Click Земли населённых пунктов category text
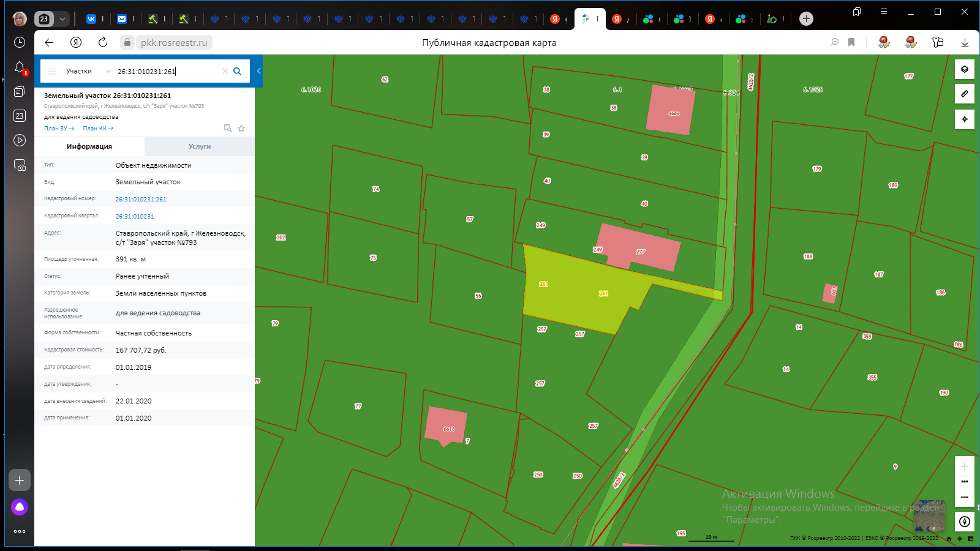 click(161, 294)
